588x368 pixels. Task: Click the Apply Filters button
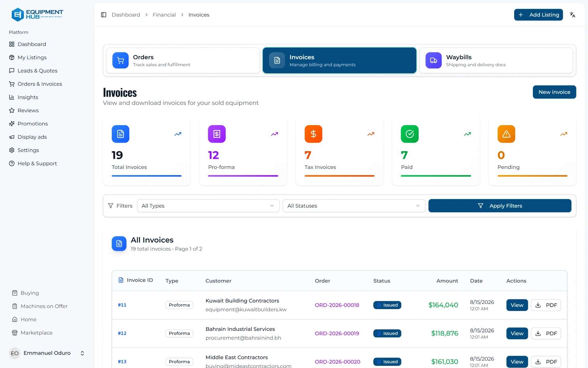click(x=500, y=206)
